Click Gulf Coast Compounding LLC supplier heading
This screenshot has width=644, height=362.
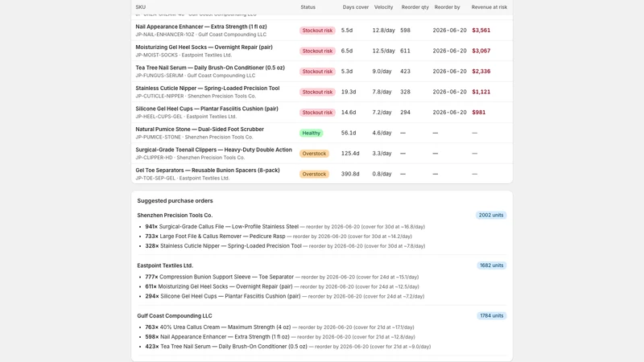coord(175,316)
